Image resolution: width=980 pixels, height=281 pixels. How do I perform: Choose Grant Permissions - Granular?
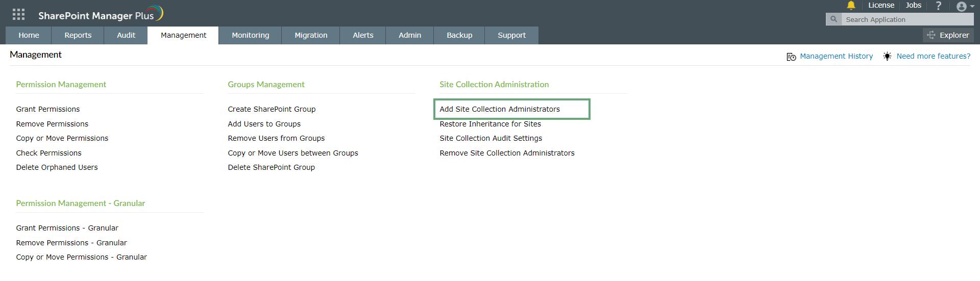tap(67, 228)
